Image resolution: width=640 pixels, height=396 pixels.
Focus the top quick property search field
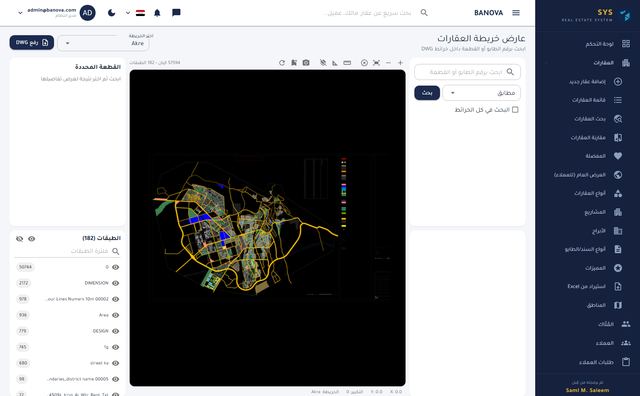click(369, 13)
